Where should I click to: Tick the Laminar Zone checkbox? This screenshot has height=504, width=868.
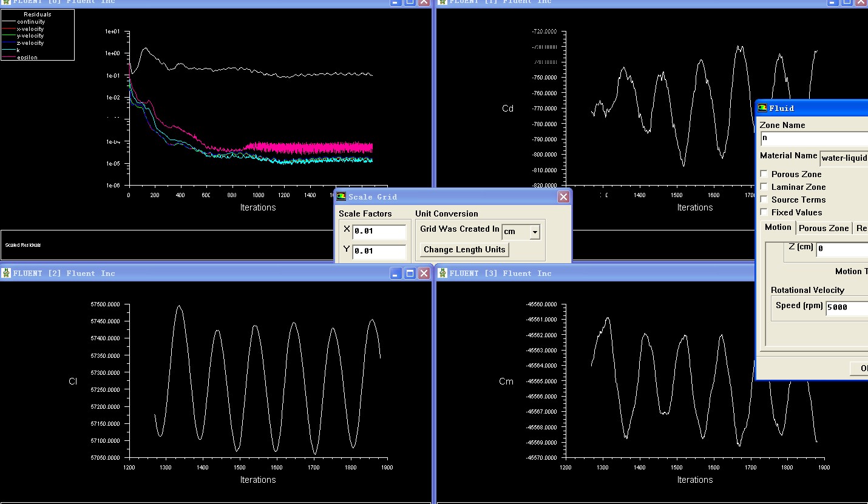[764, 187]
